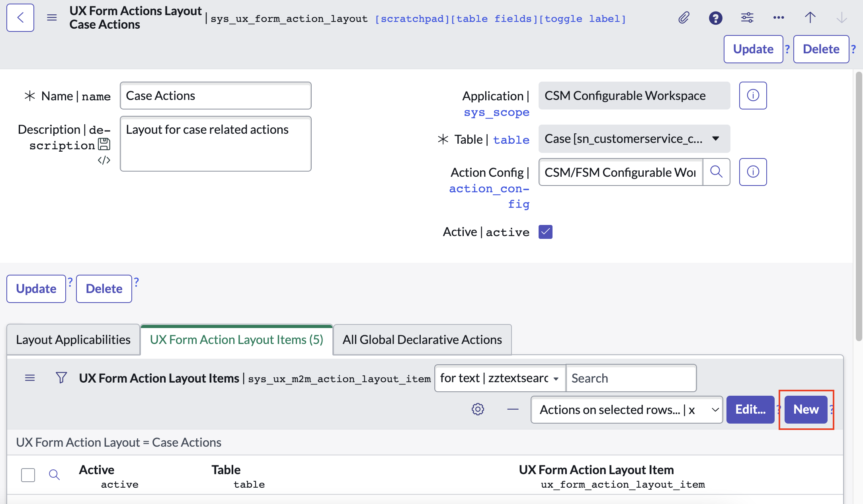Tick the select-all rows checkbox
Image resolution: width=863 pixels, height=504 pixels.
pyautogui.click(x=28, y=475)
